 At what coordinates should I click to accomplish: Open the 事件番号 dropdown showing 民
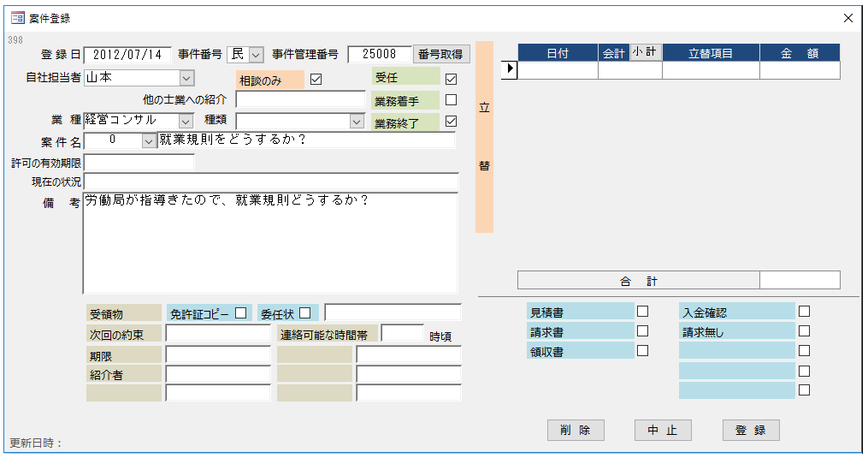pos(256,54)
